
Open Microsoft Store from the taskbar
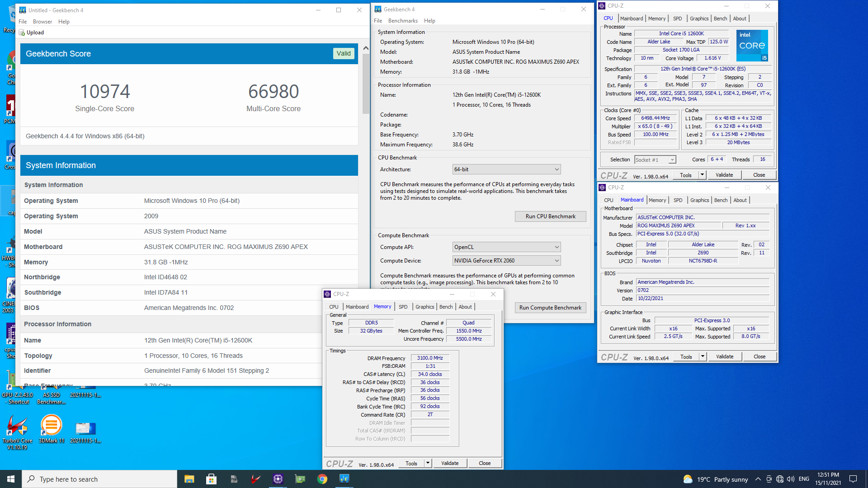211,479
